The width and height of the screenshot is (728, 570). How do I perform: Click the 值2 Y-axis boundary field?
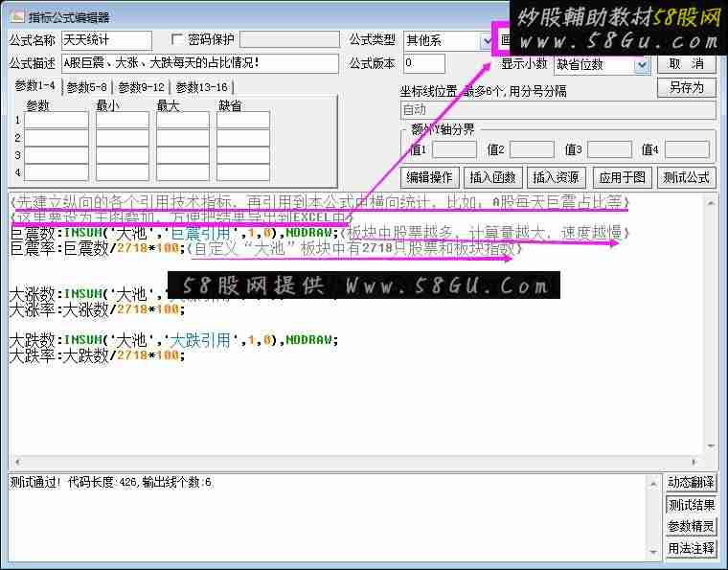[x=532, y=150]
